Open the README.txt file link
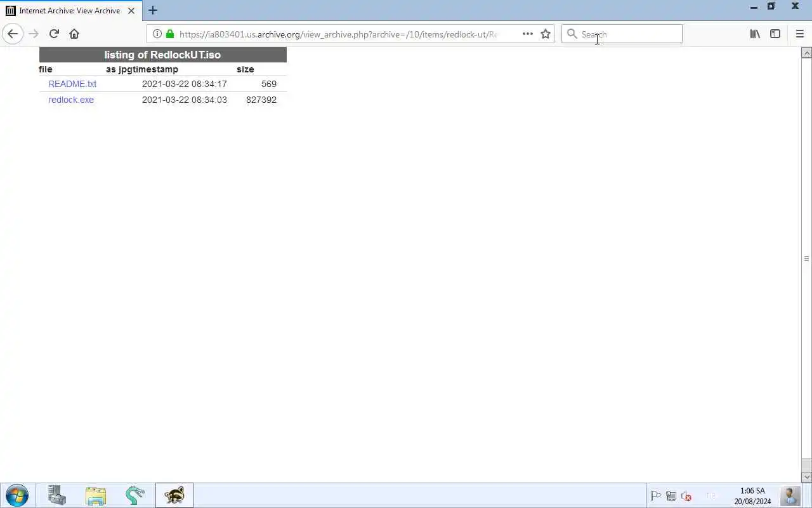This screenshot has width=812, height=508. tap(72, 84)
